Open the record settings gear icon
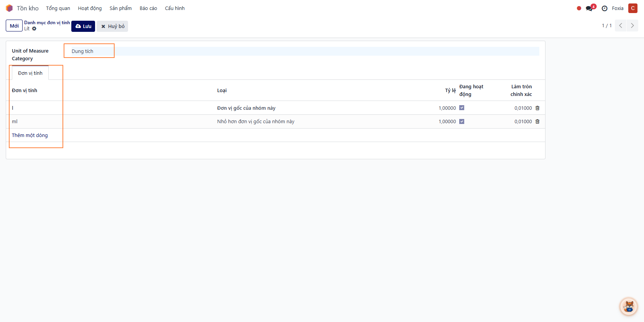Image resolution: width=644 pixels, height=322 pixels. click(x=34, y=29)
